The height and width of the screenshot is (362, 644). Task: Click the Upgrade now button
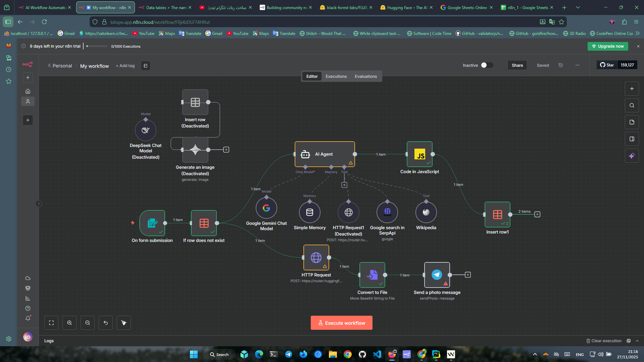pos(607,46)
